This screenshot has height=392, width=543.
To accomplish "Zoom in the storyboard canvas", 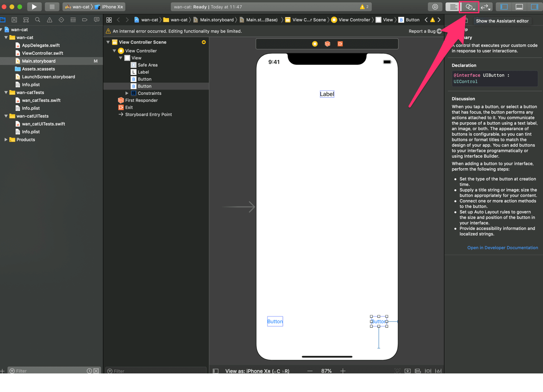I will coord(343,371).
